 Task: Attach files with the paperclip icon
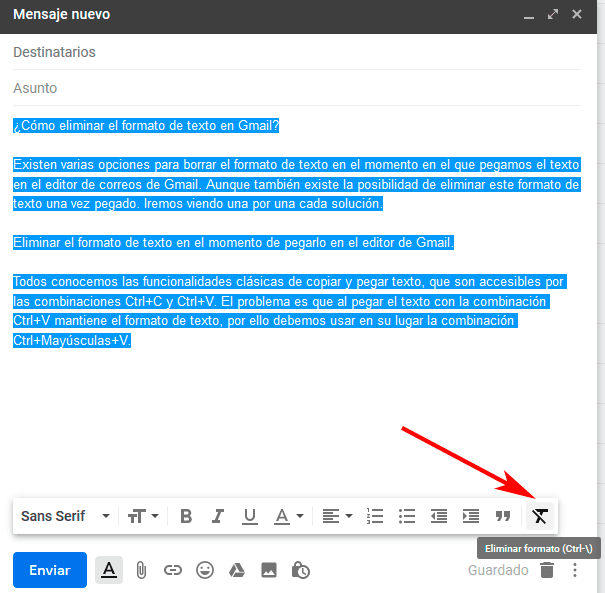[141, 570]
